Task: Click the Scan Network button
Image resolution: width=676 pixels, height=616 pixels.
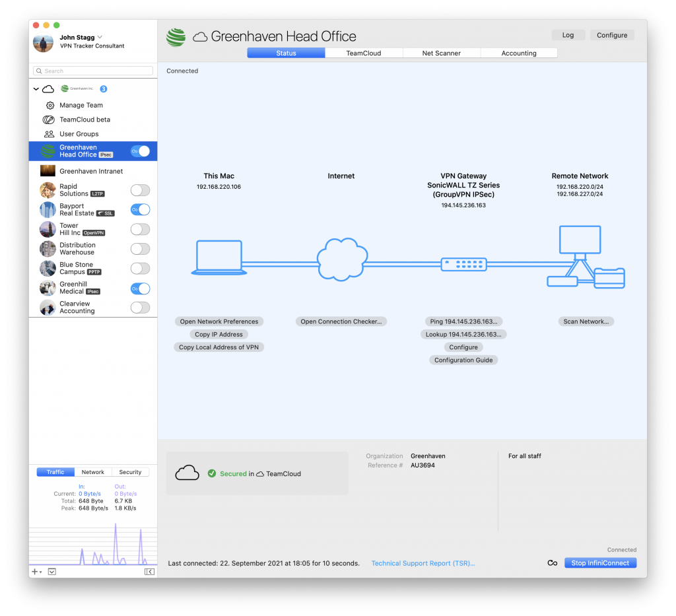Action: click(586, 322)
